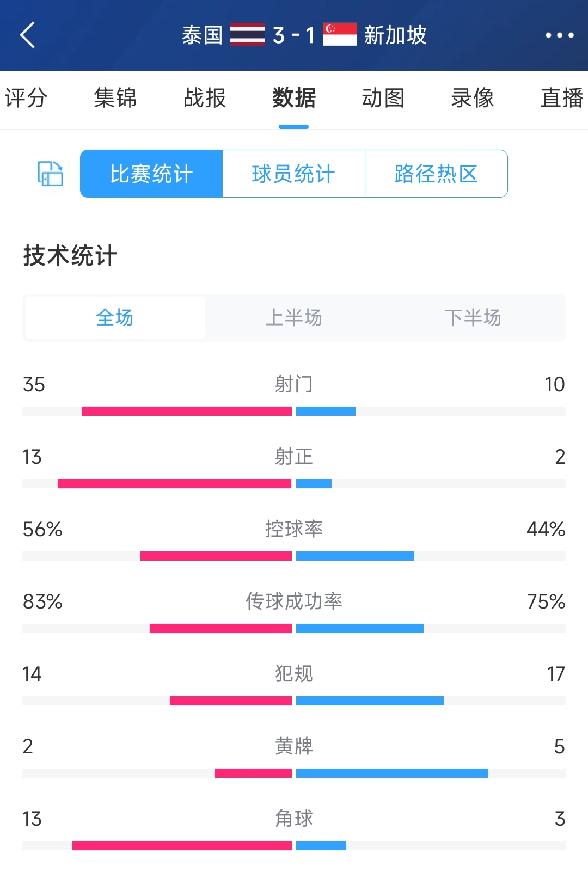Screen dimensions: 588x878
Task: Open the three-dot more options menu
Action: [x=560, y=35]
